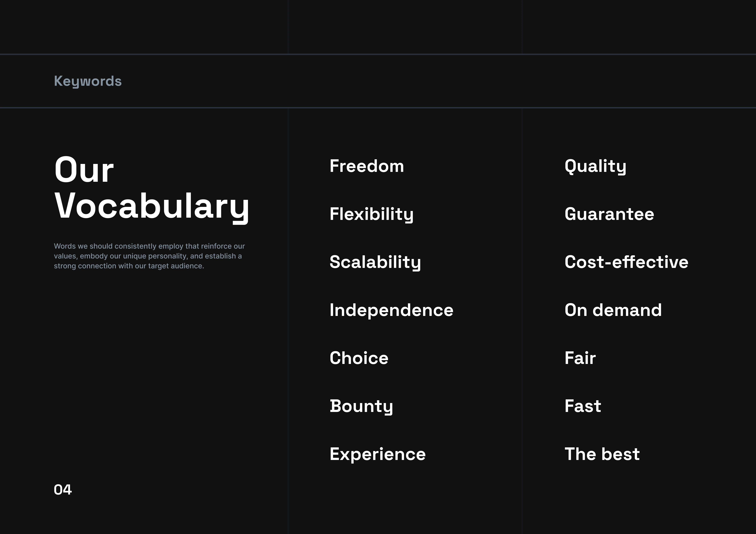Click the Bounty keyword
The width and height of the screenshot is (756, 534).
361,406
